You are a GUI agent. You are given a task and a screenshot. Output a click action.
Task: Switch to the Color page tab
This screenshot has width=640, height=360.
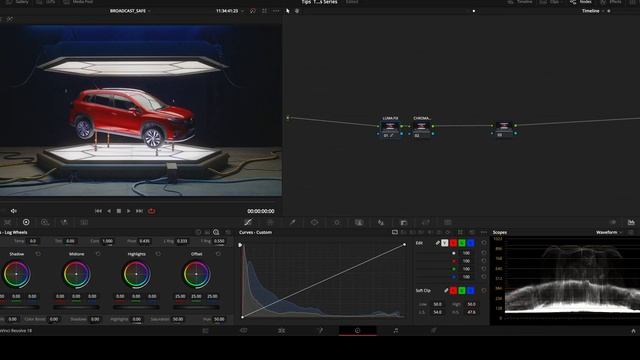(358, 331)
